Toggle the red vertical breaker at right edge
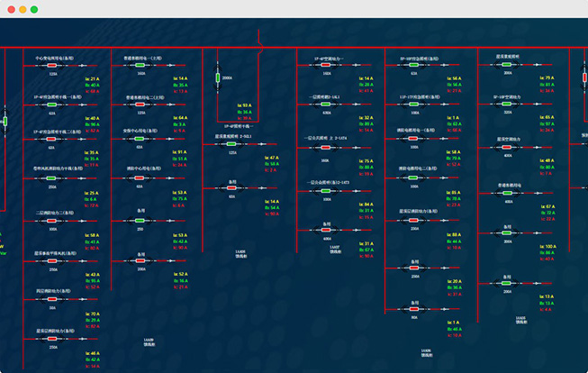 (584, 78)
